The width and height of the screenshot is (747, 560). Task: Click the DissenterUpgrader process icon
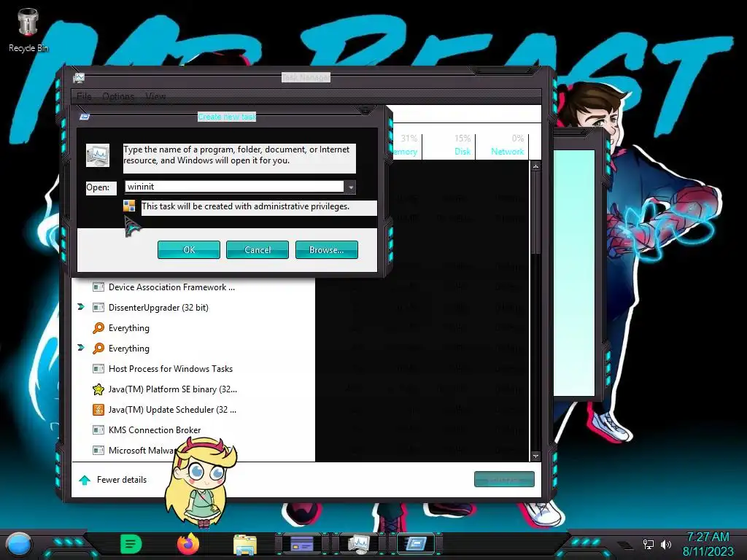click(98, 308)
